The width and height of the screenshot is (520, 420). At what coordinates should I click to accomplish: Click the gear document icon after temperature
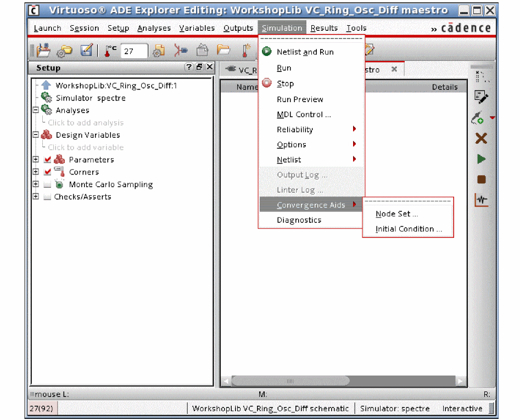pos(159,51)
